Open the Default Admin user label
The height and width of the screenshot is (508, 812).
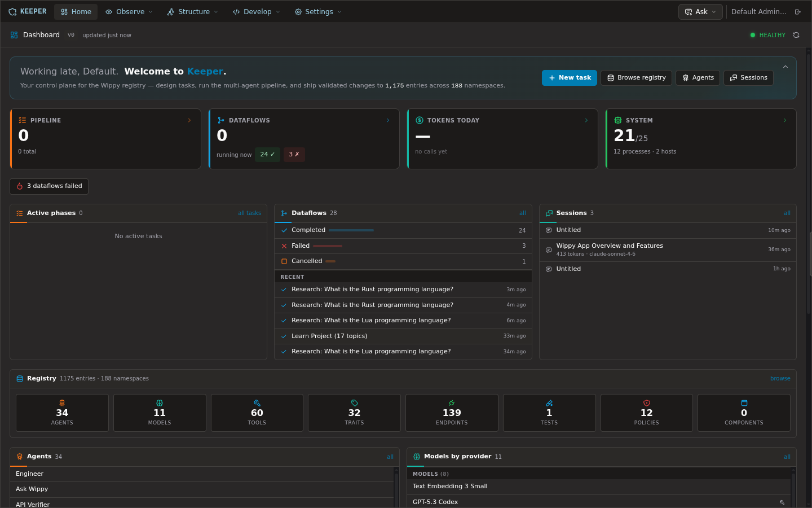pos(758,12)
